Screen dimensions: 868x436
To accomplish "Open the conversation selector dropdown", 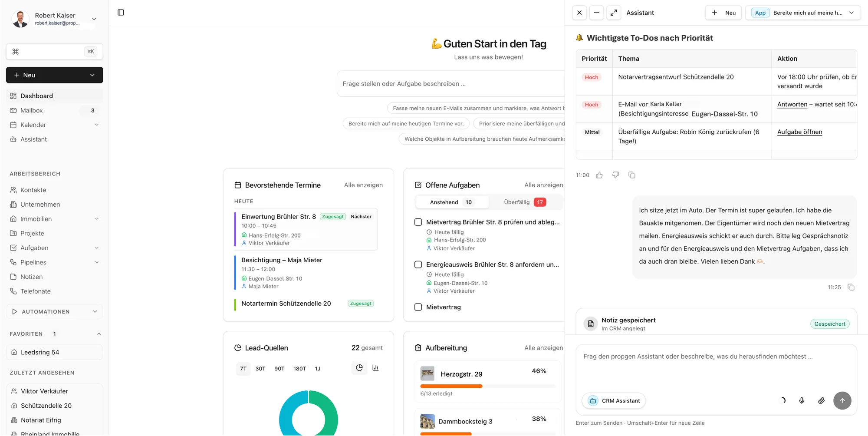I will pos(802,13).
